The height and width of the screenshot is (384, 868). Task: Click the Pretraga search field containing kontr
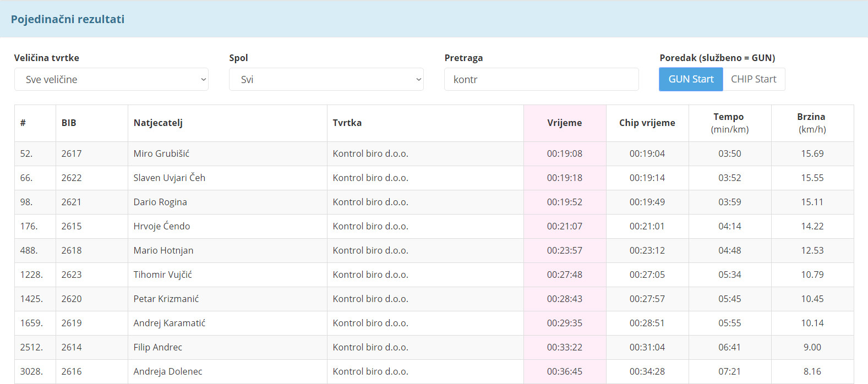tap(542, 79)
